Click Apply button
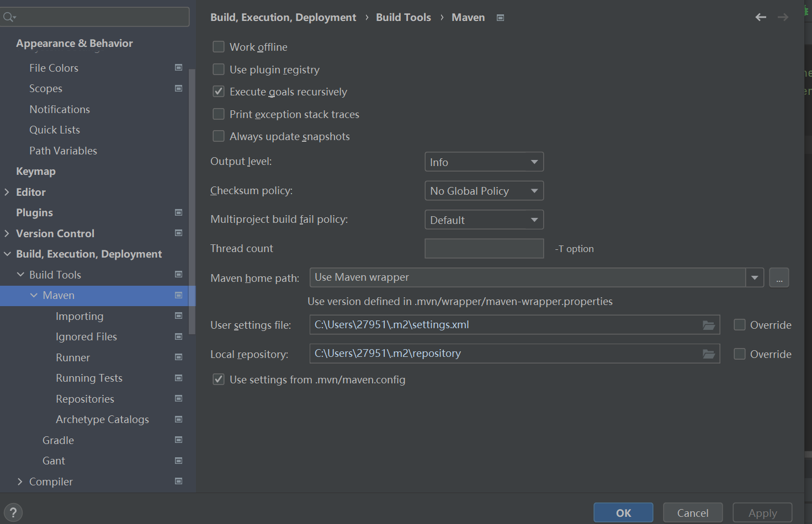 (x=762, y=513)
